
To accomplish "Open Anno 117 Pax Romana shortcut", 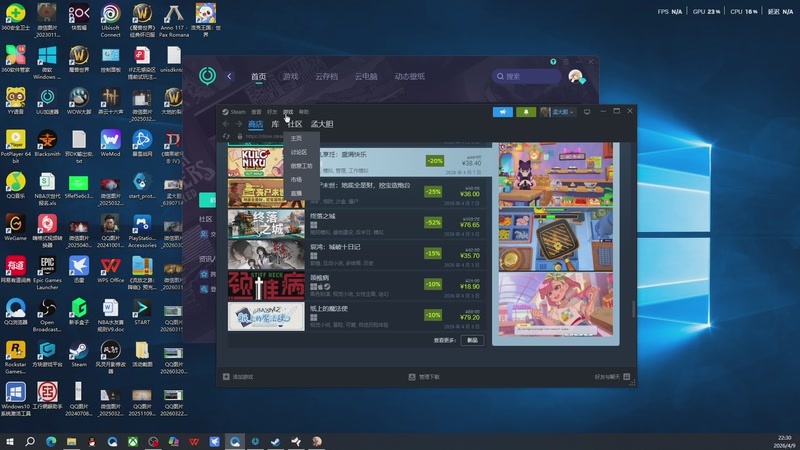I will 174,21.
